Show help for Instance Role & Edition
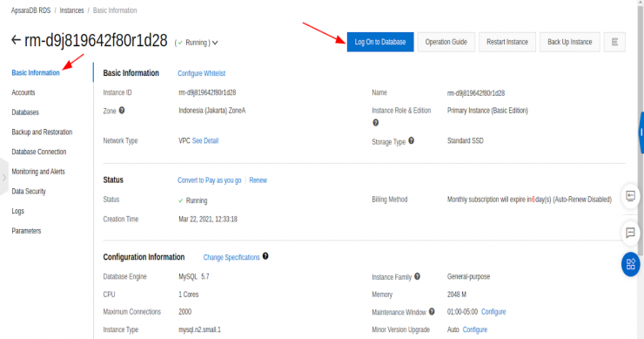The image size is (644, 339). (375, 123)
